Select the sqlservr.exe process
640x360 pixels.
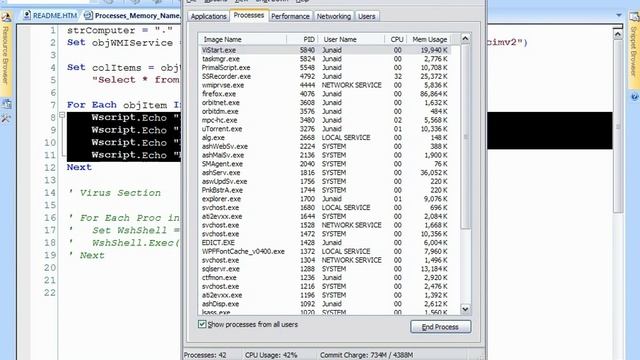click(x=325, y=269)
